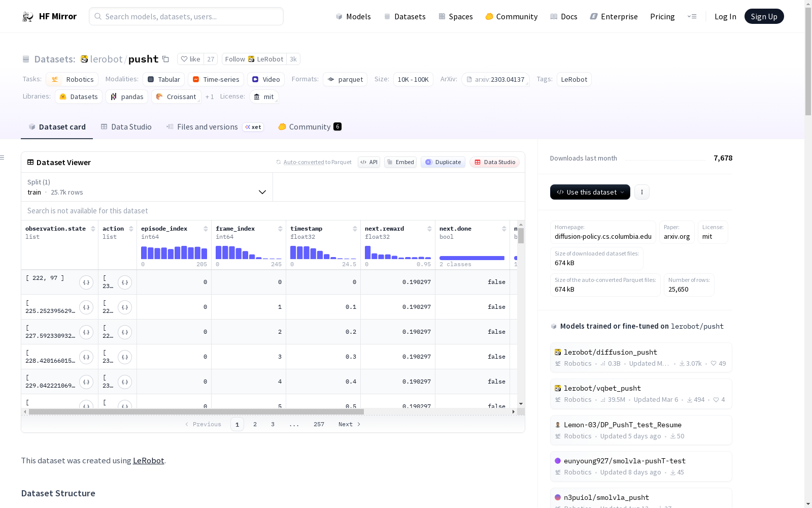This screenshot has width=812, height=508.
Task: Sort by the observation.state column
Action: pos(93,229)
